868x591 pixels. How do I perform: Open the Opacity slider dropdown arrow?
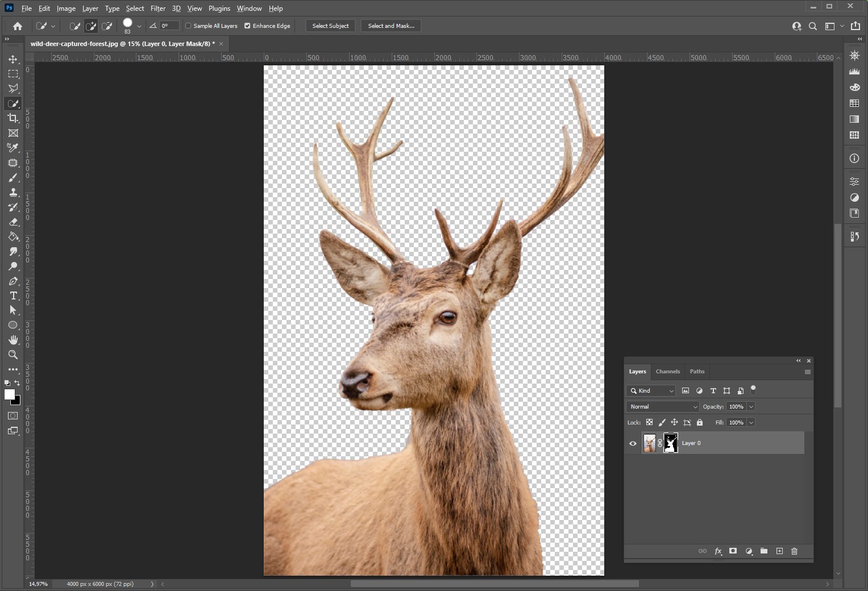[x=751, y=406]
